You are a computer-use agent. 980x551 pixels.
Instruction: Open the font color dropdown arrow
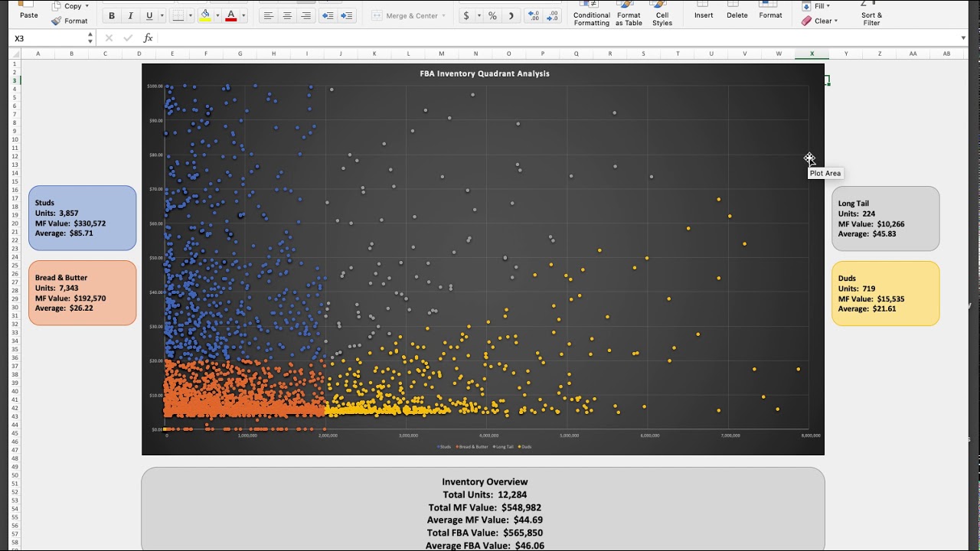[x=243, y=16]
